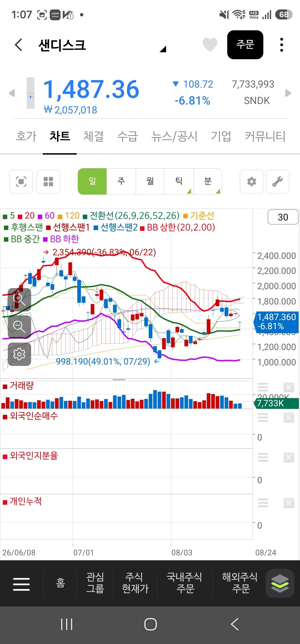
Task: Go to 홈 in bottom navigation
Action: [60, 583]
